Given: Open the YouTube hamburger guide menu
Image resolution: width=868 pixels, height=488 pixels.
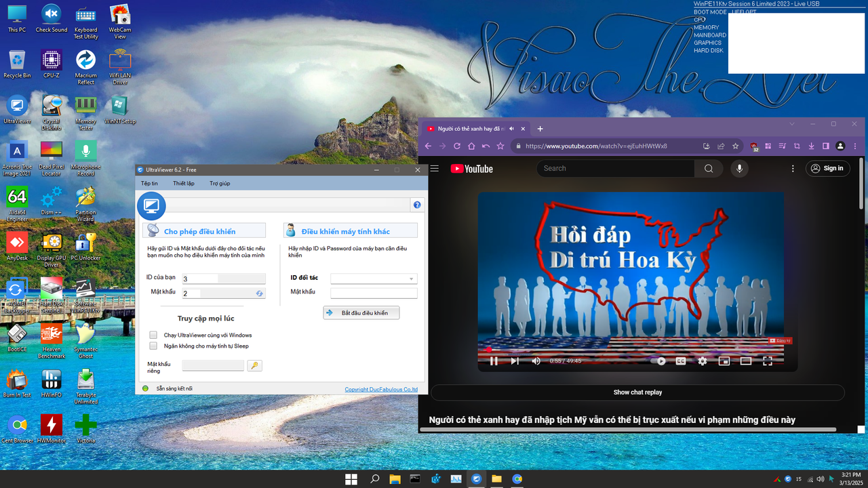Looking at the screenshot, I should click(x=435, y=169).
